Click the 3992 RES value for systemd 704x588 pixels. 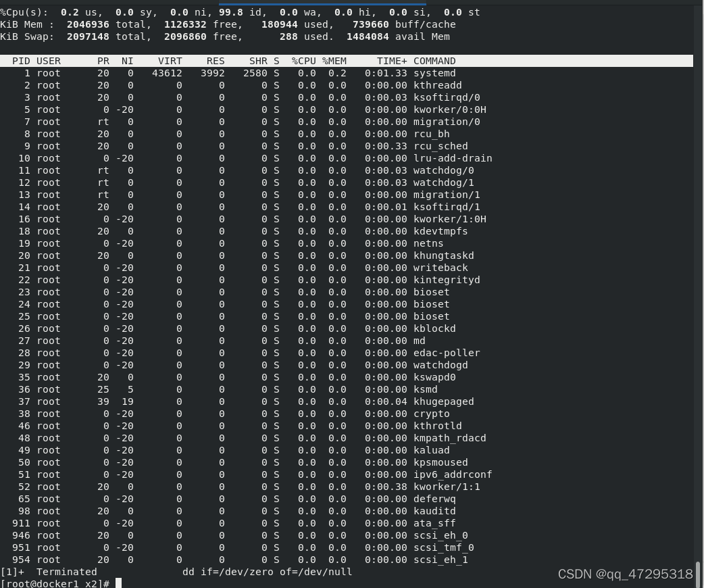[x=213, y=73]
